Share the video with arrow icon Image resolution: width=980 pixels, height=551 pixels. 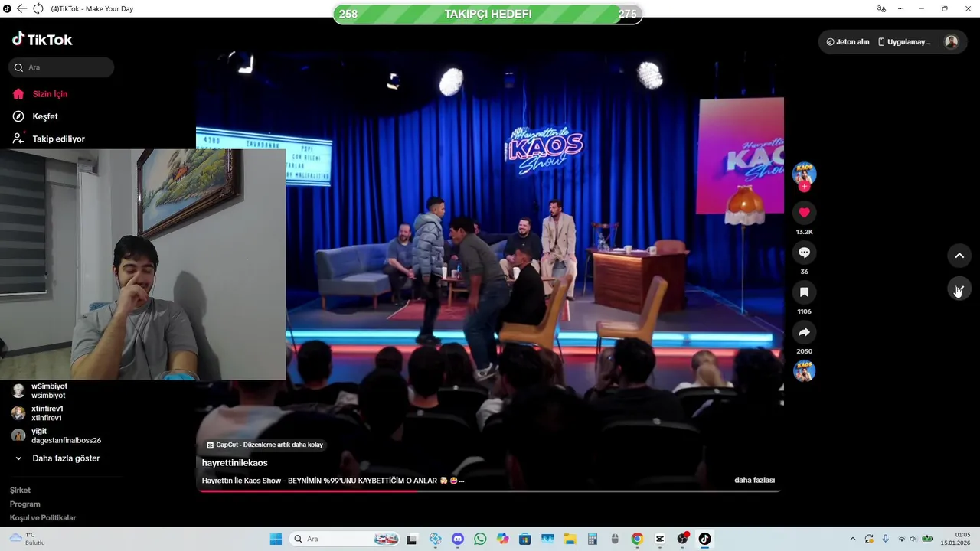pyautogui.click(x=804, y=332)
